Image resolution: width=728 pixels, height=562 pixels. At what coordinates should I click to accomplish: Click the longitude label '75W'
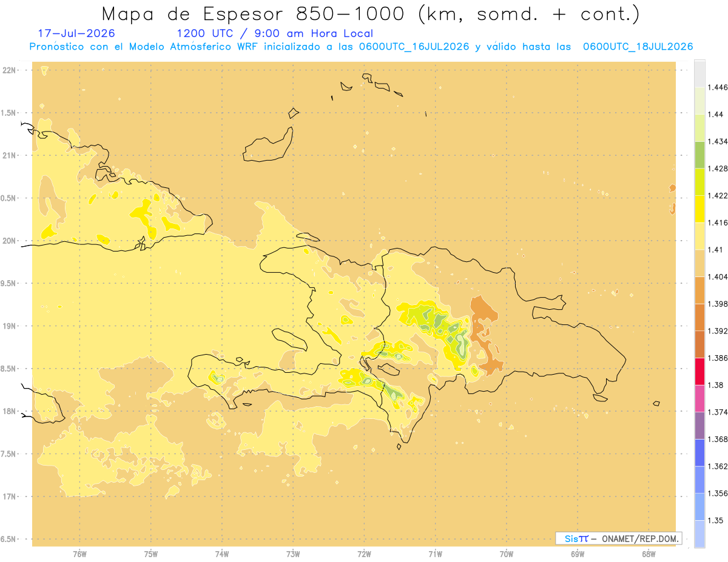pos(151,554)
